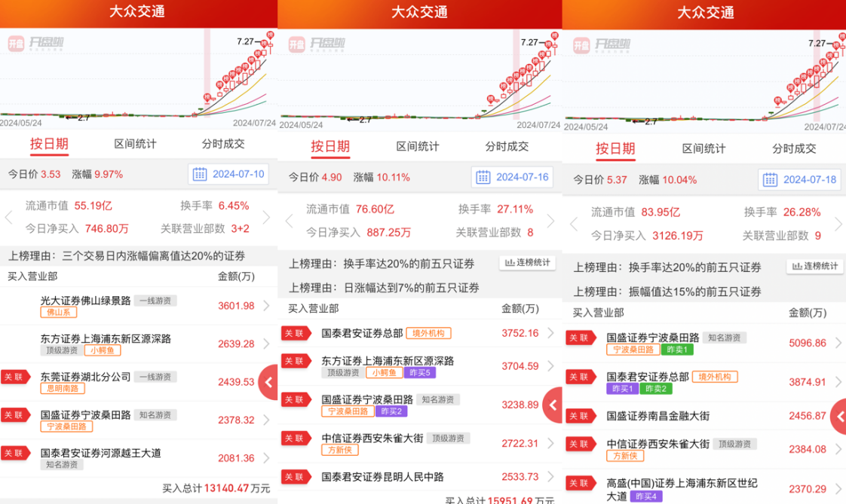Screen dimensions: 846x504
Task: Select the 按日期 tab in the 07-10 panel
Action: tap(49, 144)
